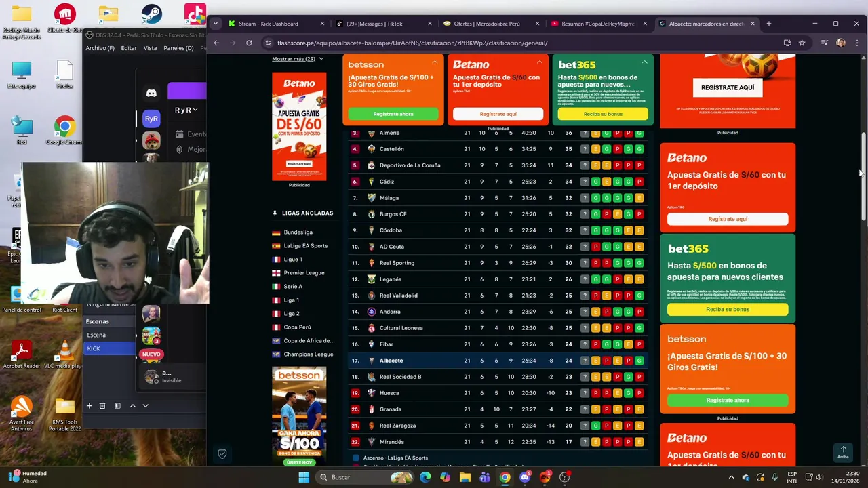868x488 pixels.
Task: Click the Windows Start button
Action: tap(304, 477)
